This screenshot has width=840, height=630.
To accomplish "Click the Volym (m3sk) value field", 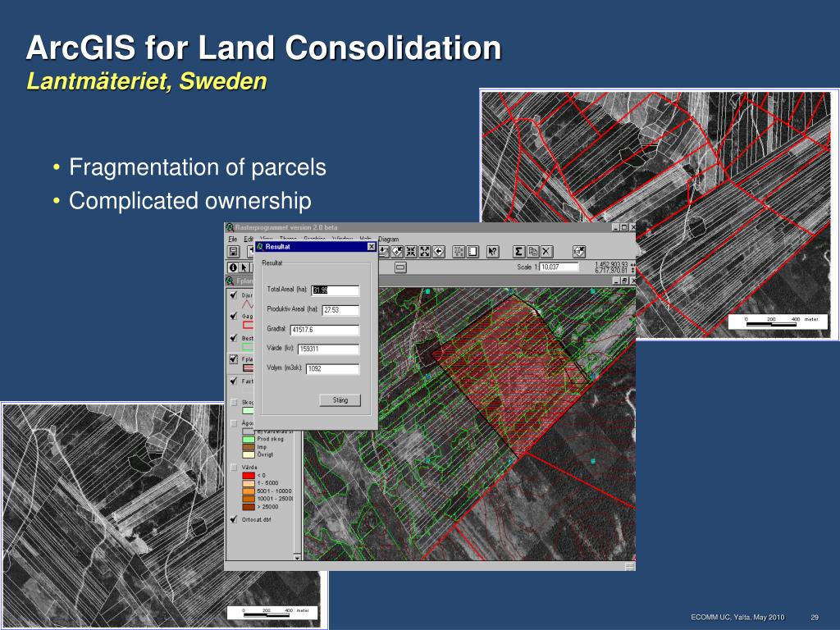I will 333,369.
